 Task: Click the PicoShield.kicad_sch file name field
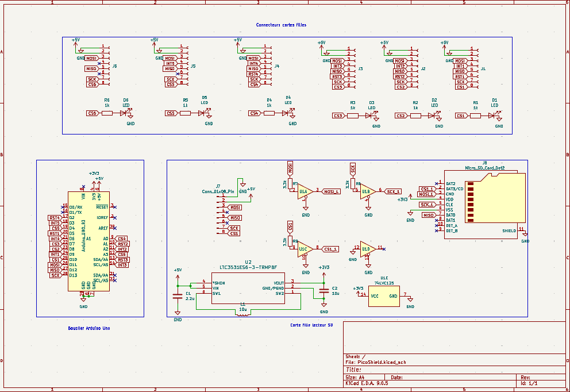382,363
